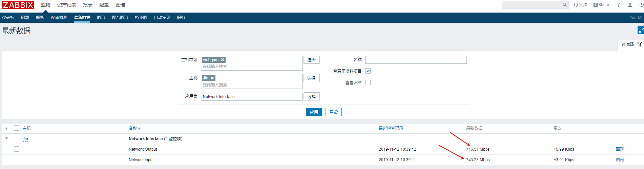
Task: Sort by the 名称 column header
Action: click(x=133, y=128)
